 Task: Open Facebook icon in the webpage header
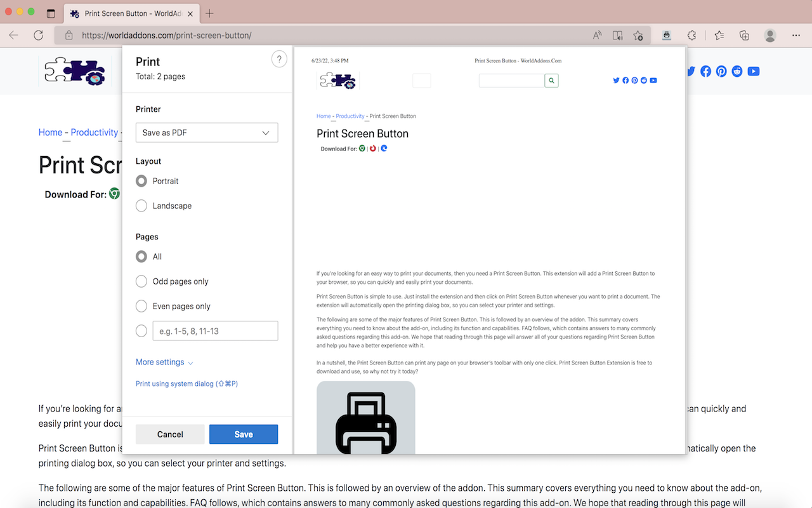pos(705,71)
